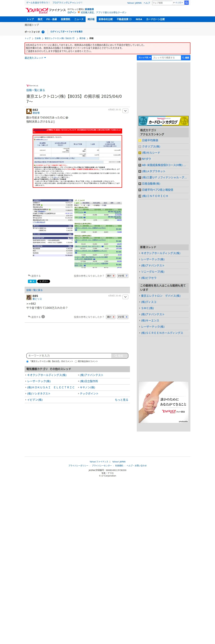Click 投稿一覧に戻る link above thread title
This screenshot has width=215, height=644.
tap(35, 90)
